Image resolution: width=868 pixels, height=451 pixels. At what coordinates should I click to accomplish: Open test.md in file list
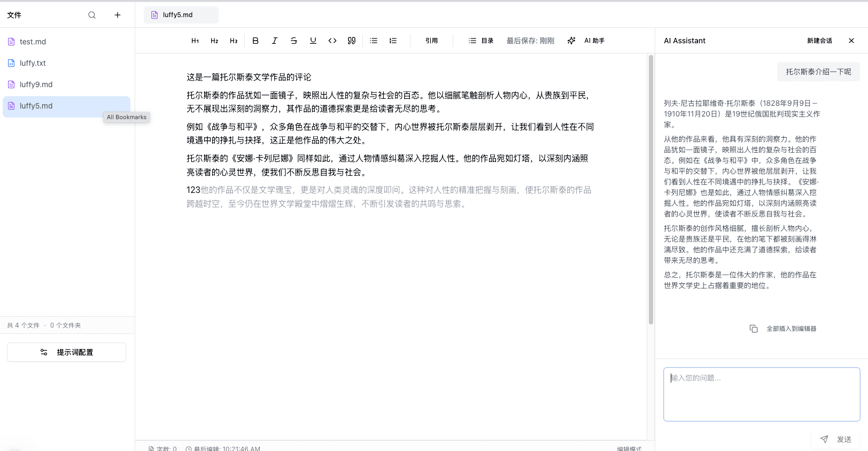[x=33, y=42]
